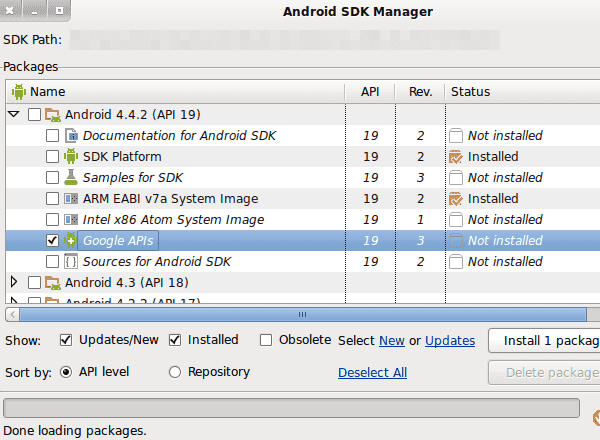Viewport: 600px width, 440px height.
Task: Check the Samples for SDK checkbox
Action: (x=52, y=178)
